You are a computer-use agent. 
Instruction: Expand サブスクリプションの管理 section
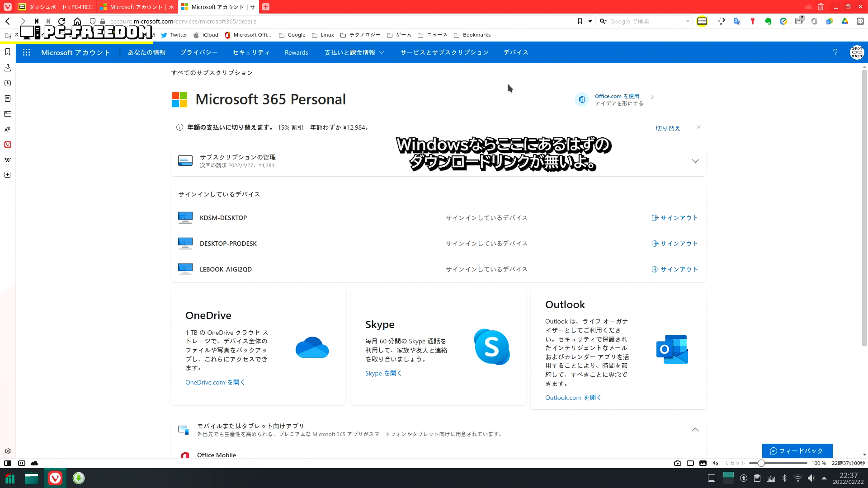point(695,161)
